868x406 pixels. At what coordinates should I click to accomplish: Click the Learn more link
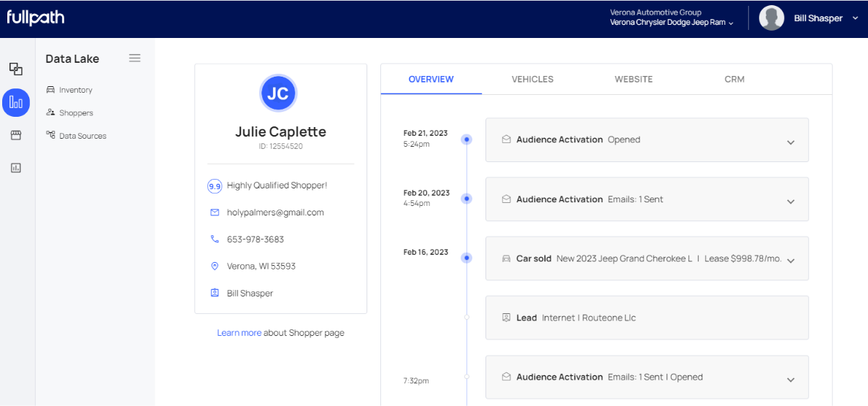pos(239,333)
